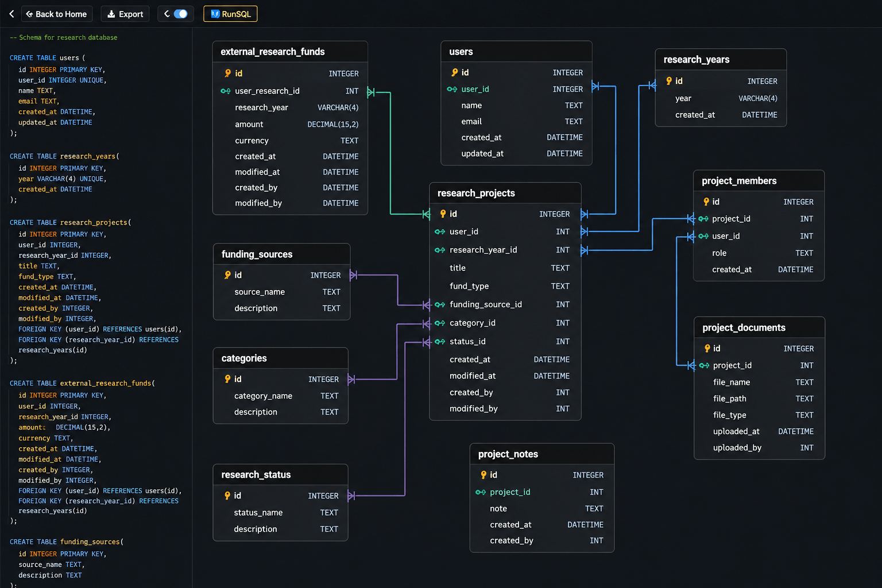Click the 'user_id INTEGER UNIQUE,' SQL line
The image size is (882, 588).
[x=62, y=80]
